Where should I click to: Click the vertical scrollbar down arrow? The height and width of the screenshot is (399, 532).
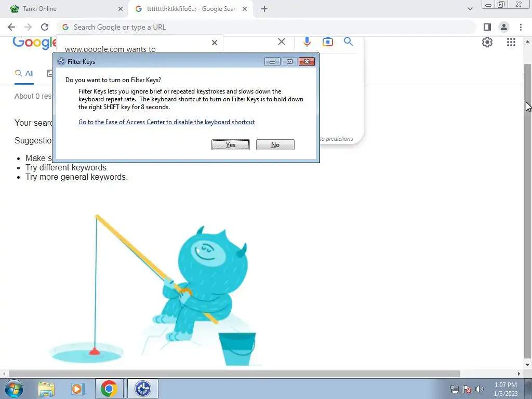(x=528, y=365)
